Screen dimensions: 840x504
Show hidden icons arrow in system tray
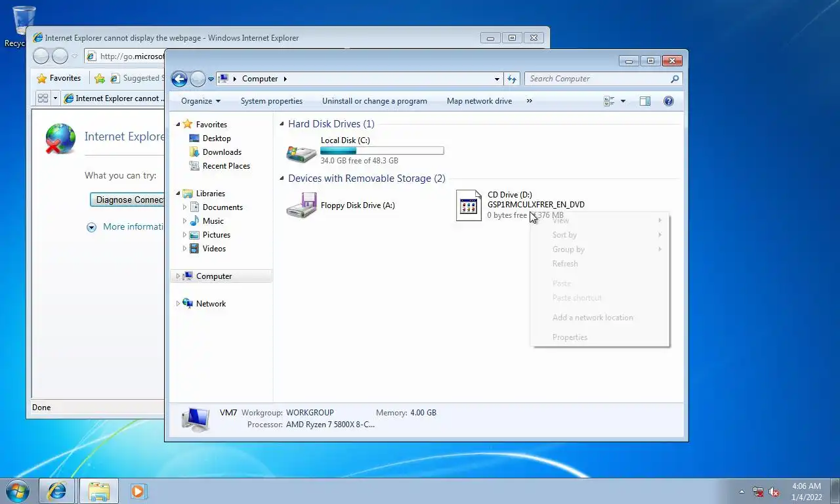coord(742,492)
